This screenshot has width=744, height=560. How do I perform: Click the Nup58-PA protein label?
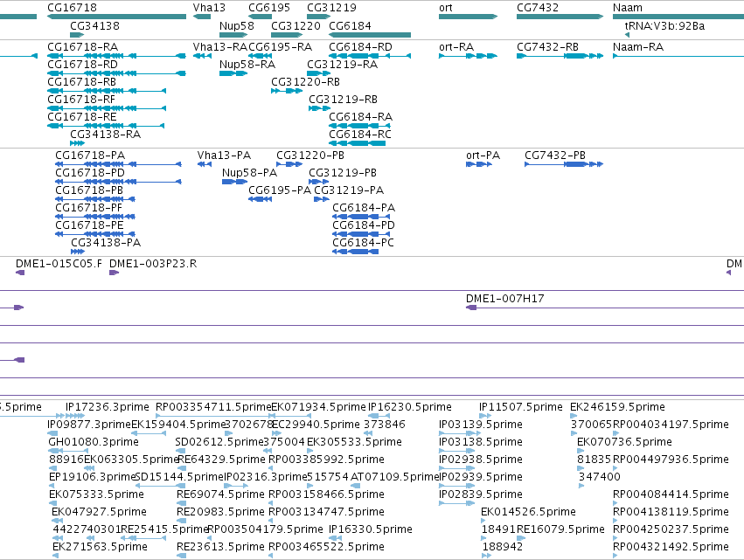(249, 173)
